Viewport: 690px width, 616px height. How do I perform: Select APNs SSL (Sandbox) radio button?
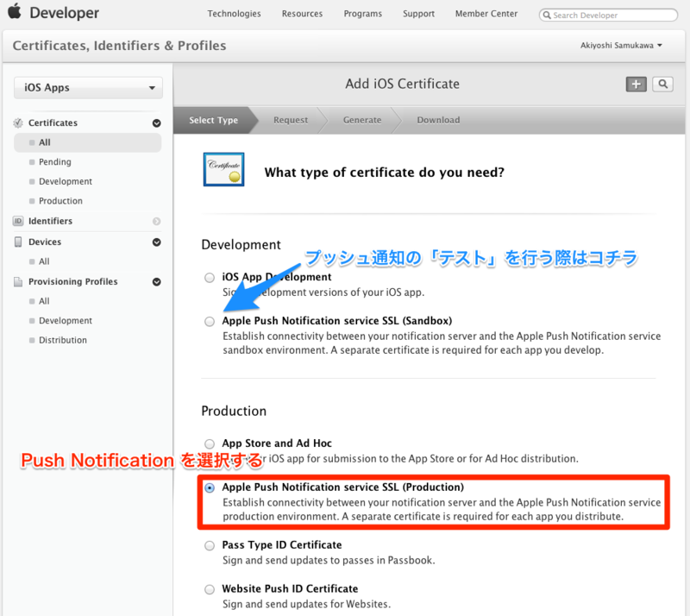(210, 322)
